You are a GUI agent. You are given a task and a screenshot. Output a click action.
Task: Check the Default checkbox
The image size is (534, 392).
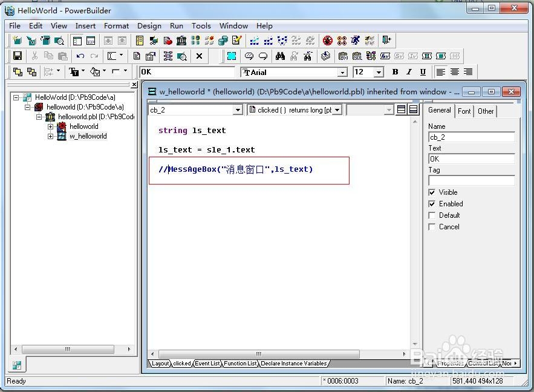pyautogui.click(x=432, y=215)
